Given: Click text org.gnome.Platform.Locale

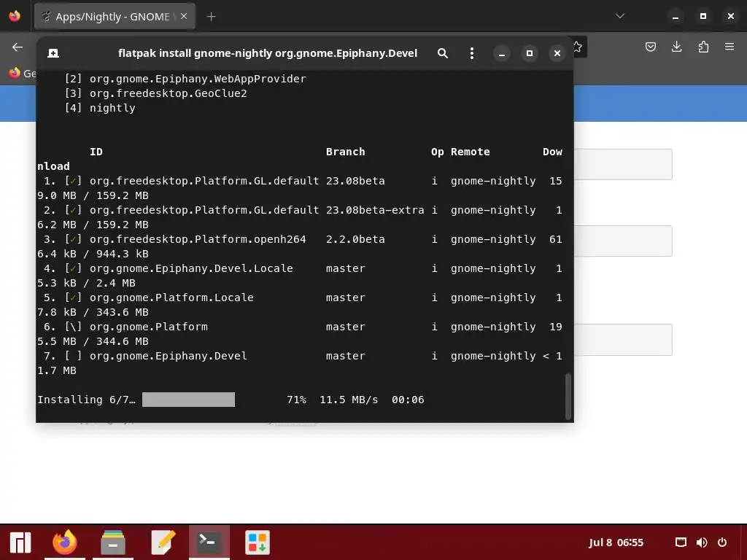Looking at the screenshot, I should pos(171,297).
